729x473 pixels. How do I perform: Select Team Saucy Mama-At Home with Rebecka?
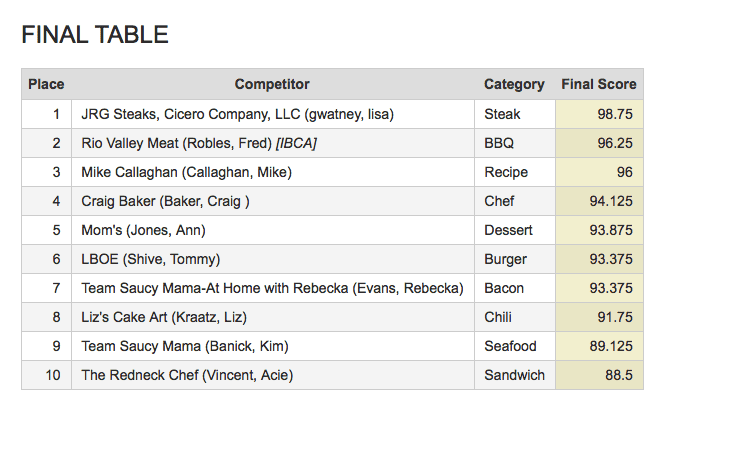click(x=272, y=288)
